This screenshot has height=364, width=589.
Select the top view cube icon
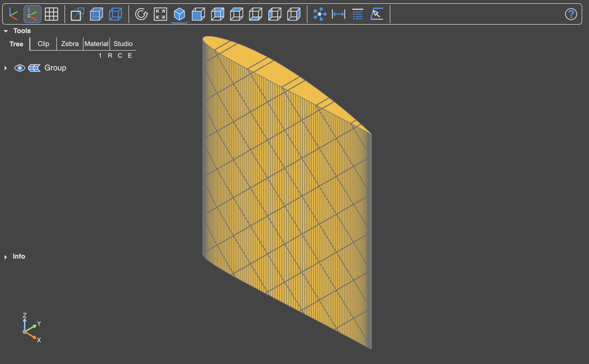(x=237, y=14)
